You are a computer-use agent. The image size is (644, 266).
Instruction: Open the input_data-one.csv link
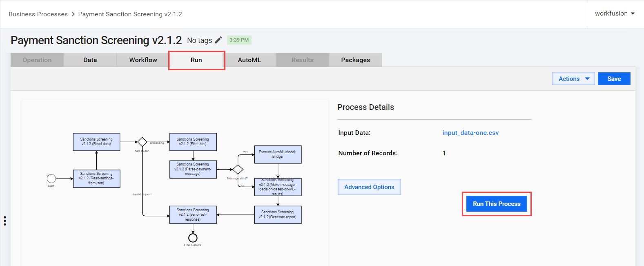470,132
